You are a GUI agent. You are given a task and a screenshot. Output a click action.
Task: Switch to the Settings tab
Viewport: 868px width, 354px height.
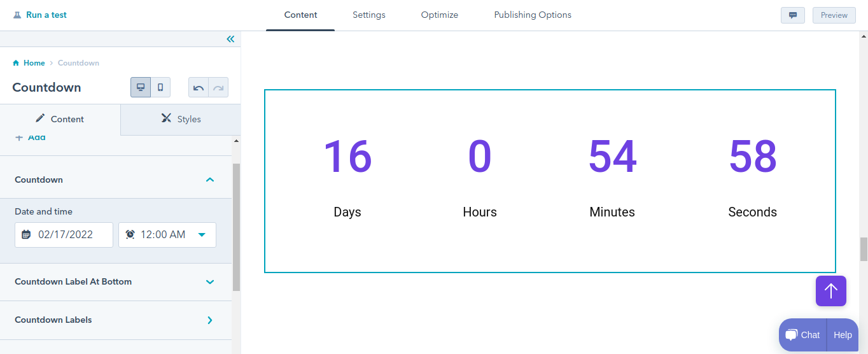pos(369,15)
